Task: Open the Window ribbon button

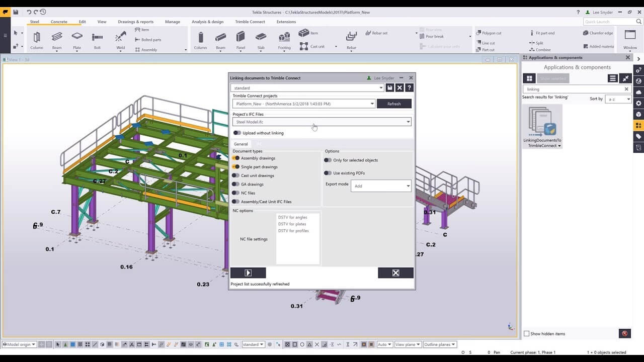Action: pos(630,40)
